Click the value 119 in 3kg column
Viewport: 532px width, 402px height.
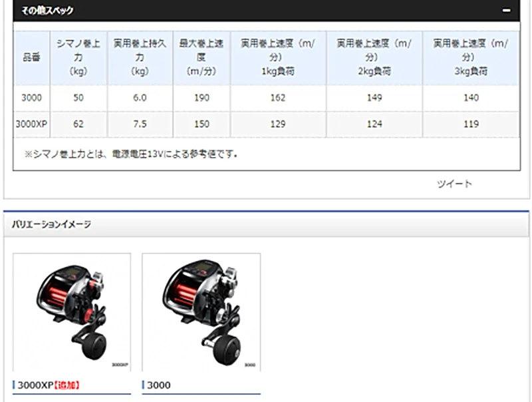[x=471, y=124]
